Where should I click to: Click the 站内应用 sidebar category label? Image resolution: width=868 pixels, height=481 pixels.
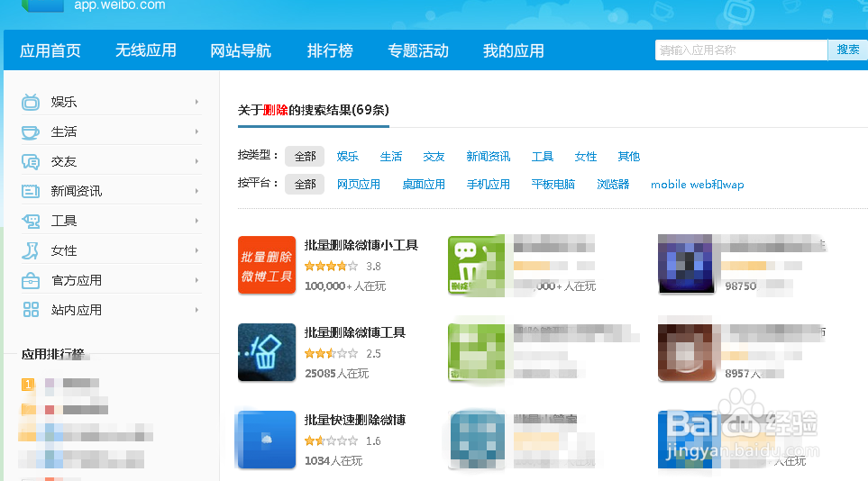[x=77, y=310]
